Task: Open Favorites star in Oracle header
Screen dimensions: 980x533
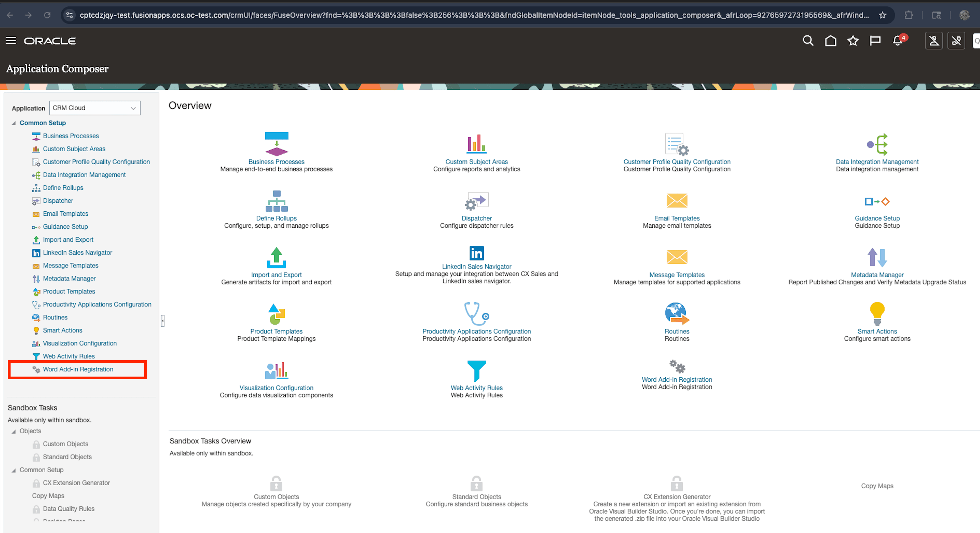Action: point(853,41)
